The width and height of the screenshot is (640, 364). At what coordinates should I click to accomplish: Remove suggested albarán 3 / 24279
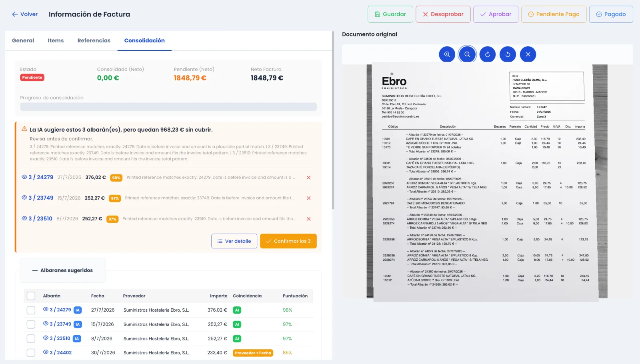coord(308,178)
